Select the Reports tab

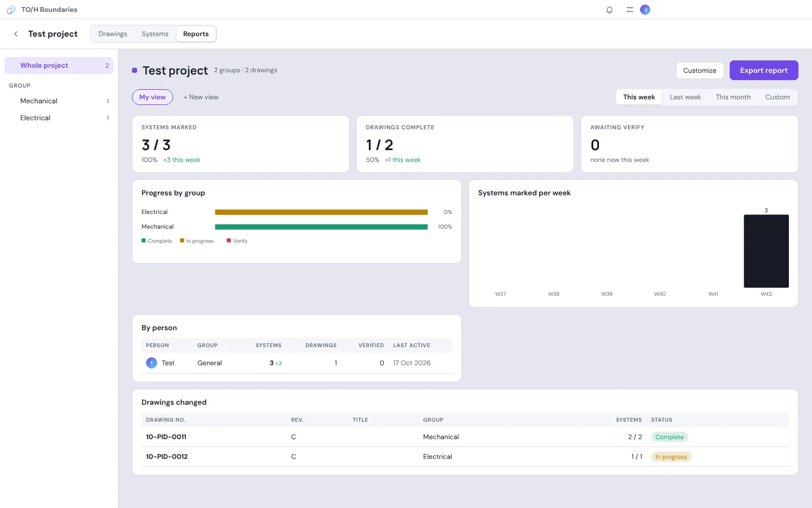point(196,34)
